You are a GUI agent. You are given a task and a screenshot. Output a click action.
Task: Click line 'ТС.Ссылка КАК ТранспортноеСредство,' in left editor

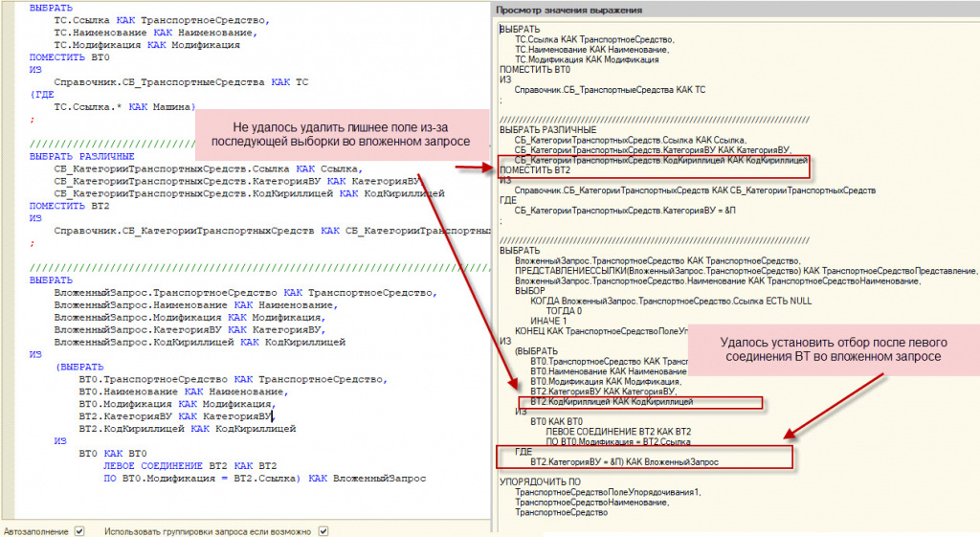[161, 20]
